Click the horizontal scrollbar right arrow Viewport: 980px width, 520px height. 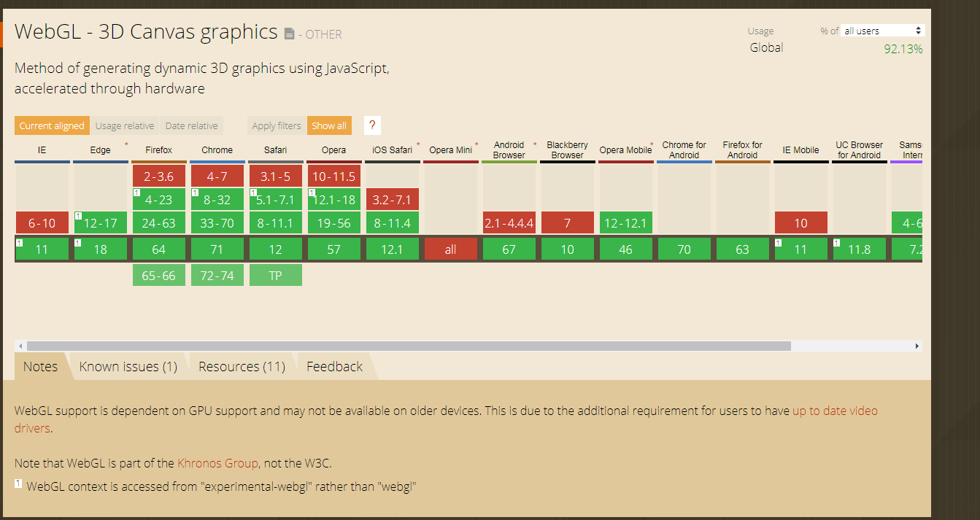[917, 346]
